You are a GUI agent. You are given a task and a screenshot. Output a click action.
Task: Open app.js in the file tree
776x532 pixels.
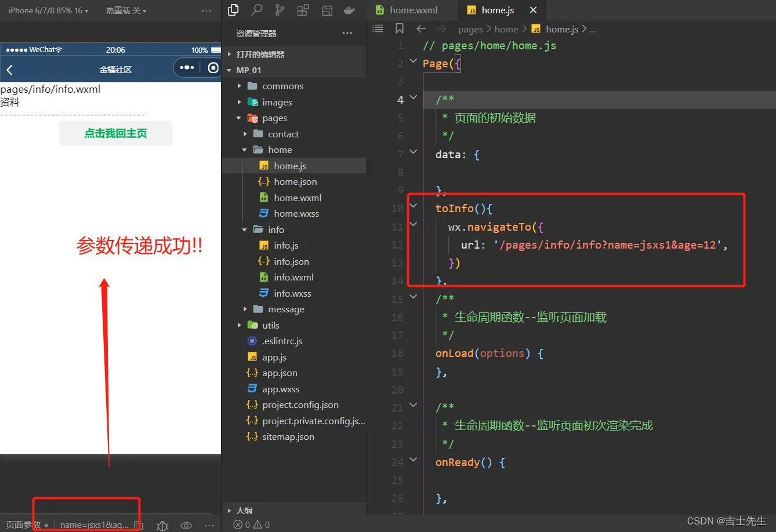(x=294, y=357)
